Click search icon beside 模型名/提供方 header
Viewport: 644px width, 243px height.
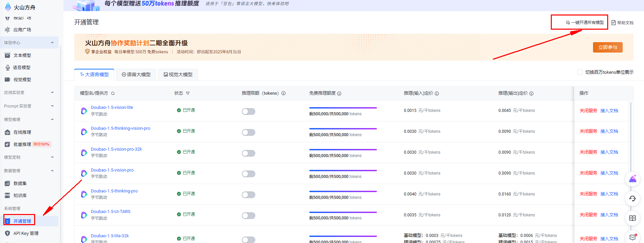coord(113,93)
